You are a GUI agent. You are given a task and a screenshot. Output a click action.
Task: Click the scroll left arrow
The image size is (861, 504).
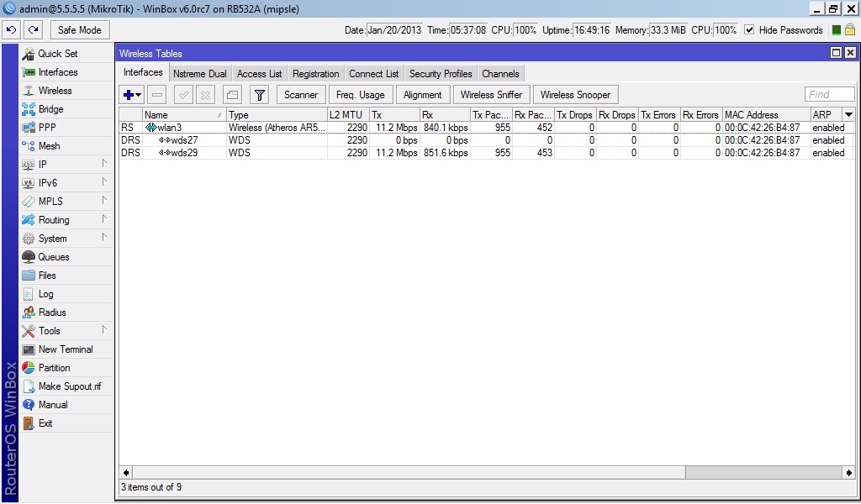[x=126, y=473]
